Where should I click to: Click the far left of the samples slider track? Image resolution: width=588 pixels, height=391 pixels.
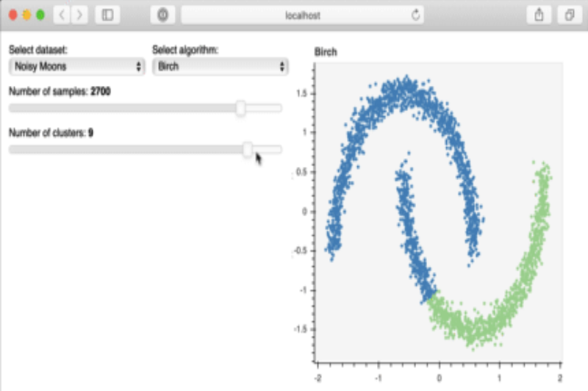pos(12,108)
